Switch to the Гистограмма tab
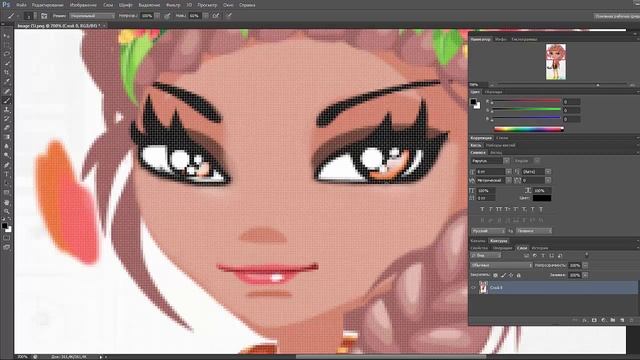The width and height of the screenshot is (640, 360). [x=524, y=40]
